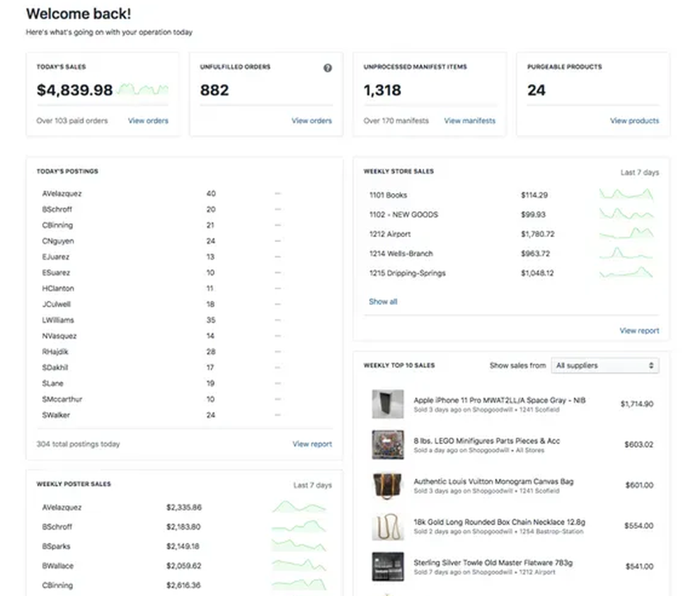Open View products for purgeable products
Image resolution: width=700 pixels, height=596 pixels.
click(x=634, y=120)
